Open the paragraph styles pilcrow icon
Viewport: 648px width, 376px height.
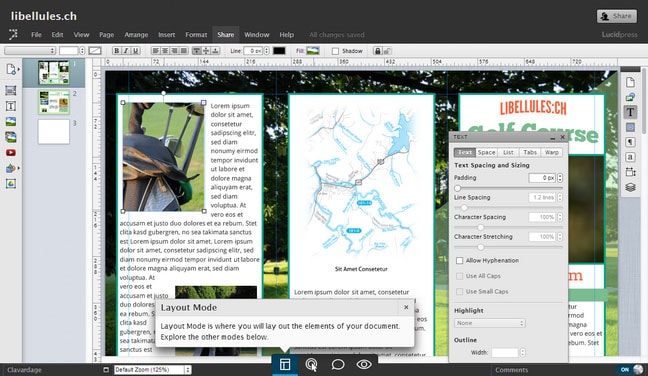pos(630,142)
